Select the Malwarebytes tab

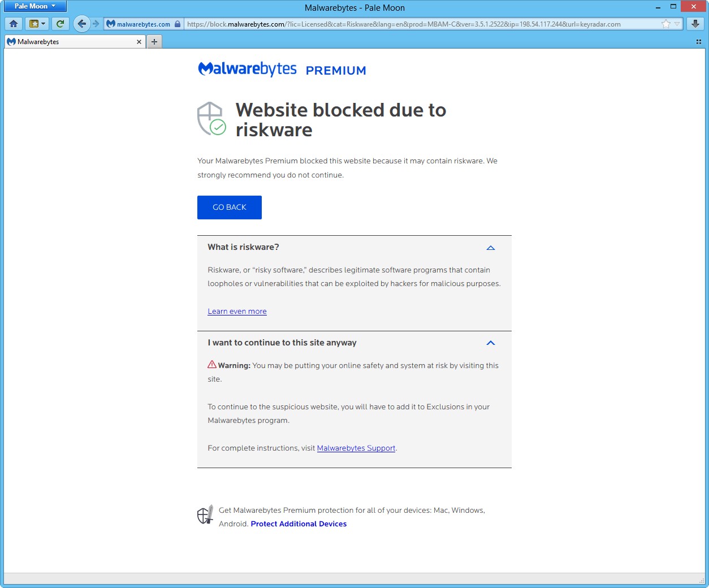click(x=75, y=41)
